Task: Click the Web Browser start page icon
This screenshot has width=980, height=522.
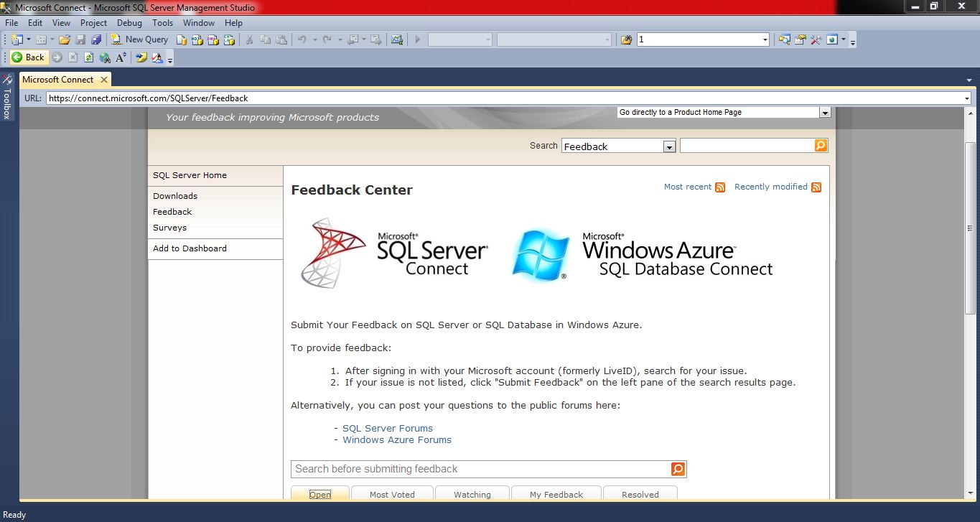Action: pyautogui.click(x=832, y=39)
